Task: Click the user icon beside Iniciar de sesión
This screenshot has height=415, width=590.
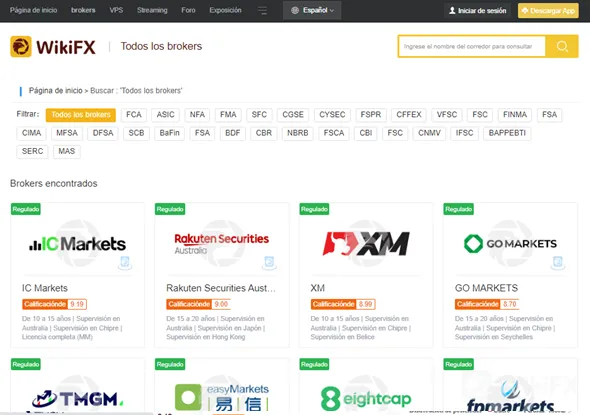Action: tap(452, 11)
